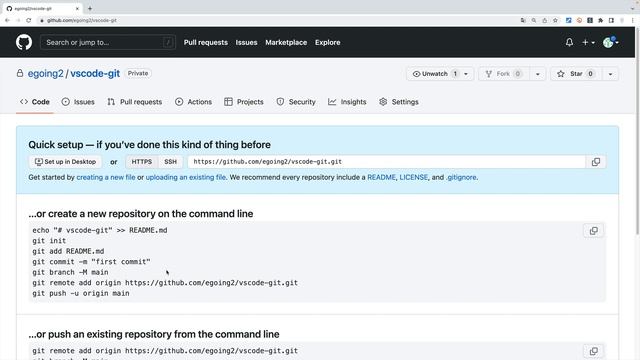This screenshot has width=640, height=360.
Task: Open the LICENSE recommendation link
Action: (x=413, y=177)
